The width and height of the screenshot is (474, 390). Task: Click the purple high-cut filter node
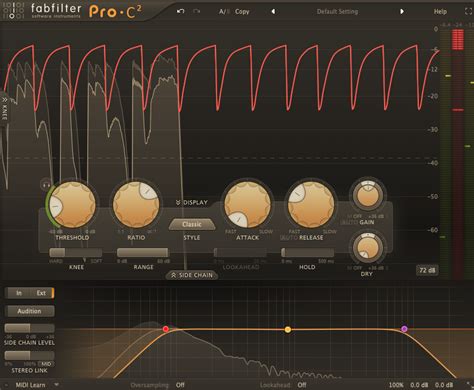pos(404,329)
